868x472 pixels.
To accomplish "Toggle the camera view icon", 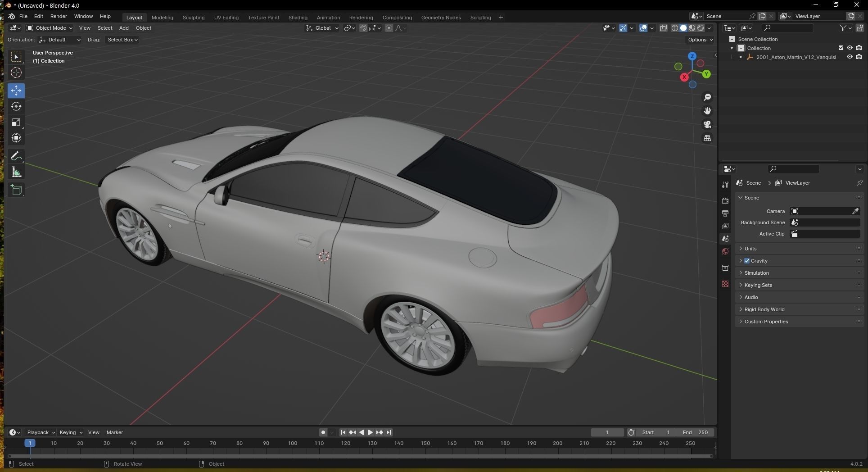I will point(707,124).
